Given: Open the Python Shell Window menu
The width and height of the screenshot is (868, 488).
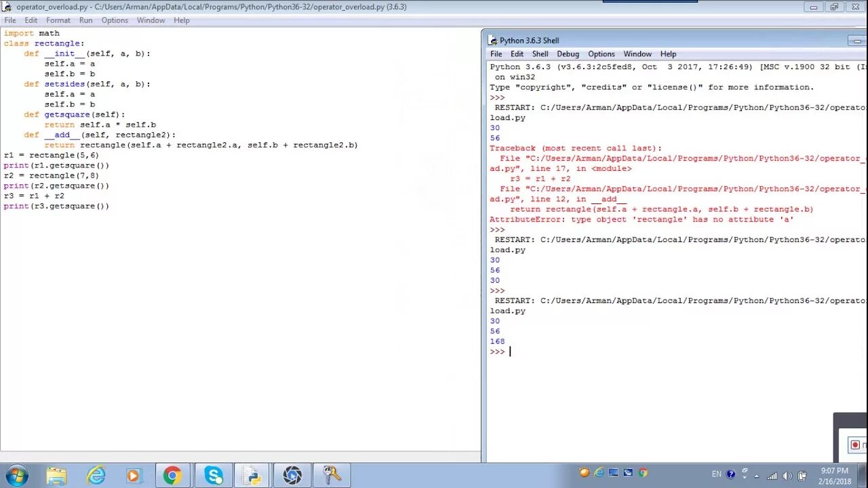Looking at the screenshot, I should [x=637, y=54].
